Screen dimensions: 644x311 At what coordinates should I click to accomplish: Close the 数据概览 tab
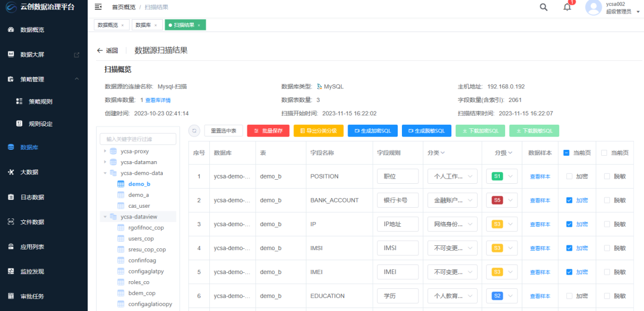click(122, 25)
